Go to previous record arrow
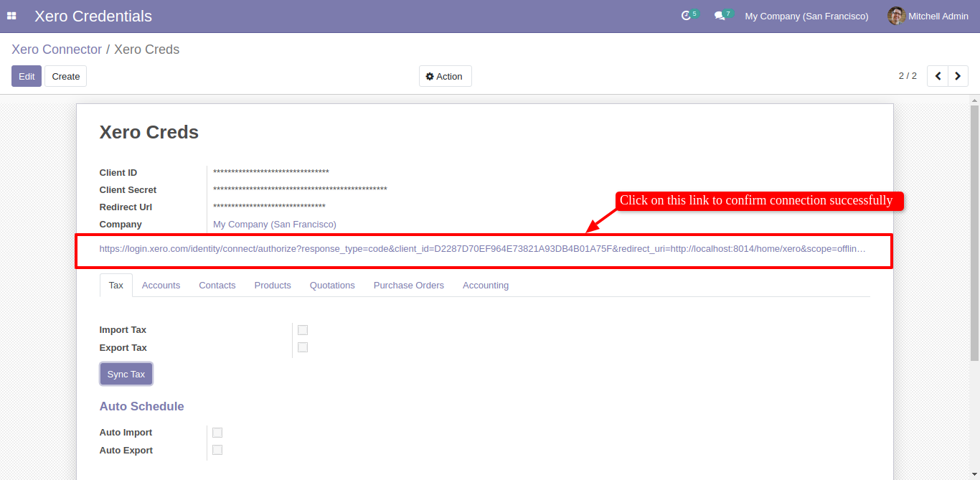This screenshot has width=980, height=480. 938,76
